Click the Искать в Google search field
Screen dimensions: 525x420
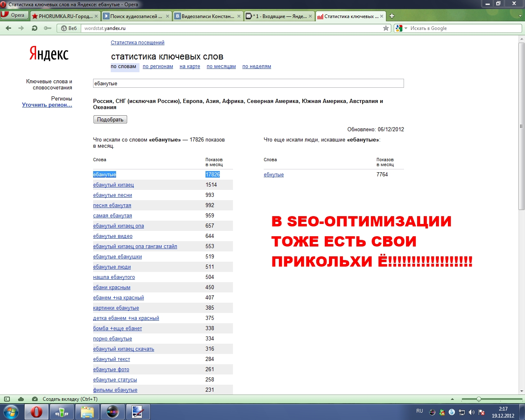[464, 28]
